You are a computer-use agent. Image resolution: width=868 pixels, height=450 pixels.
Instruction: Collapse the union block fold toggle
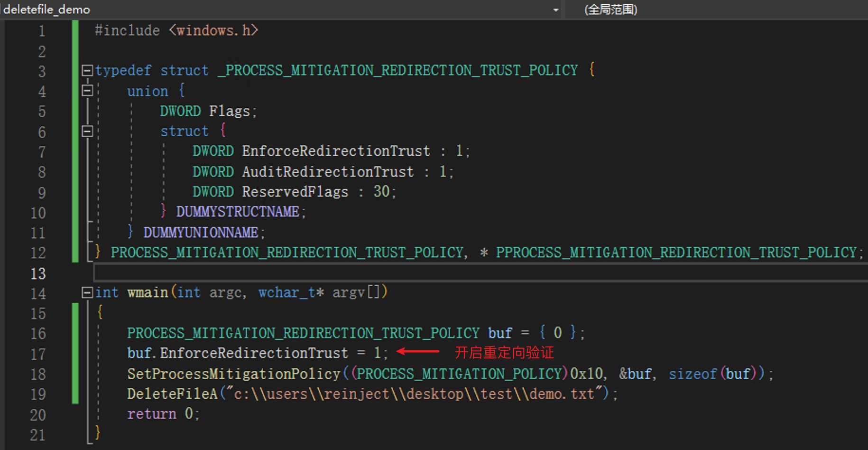(x=87, y=91)
